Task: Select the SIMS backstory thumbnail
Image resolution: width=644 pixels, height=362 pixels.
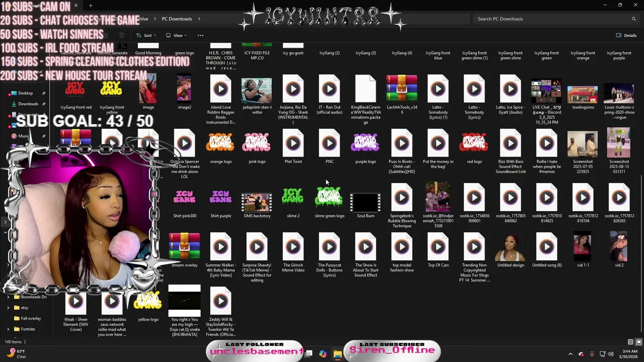Action: (257, 202)
